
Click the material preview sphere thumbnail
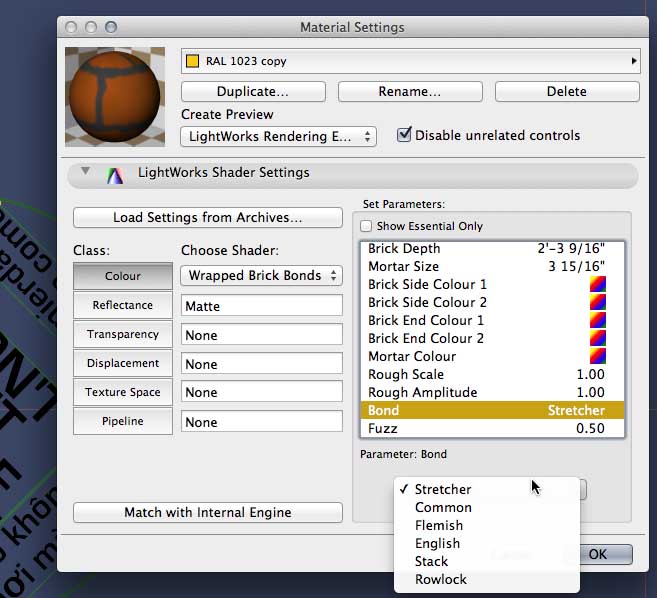tap(115, 97)
